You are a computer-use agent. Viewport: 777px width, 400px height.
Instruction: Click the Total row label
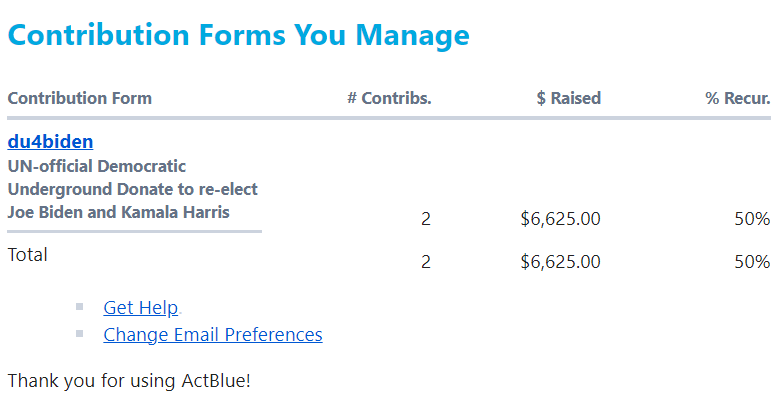pyautogui.click(x=28, y=255)
